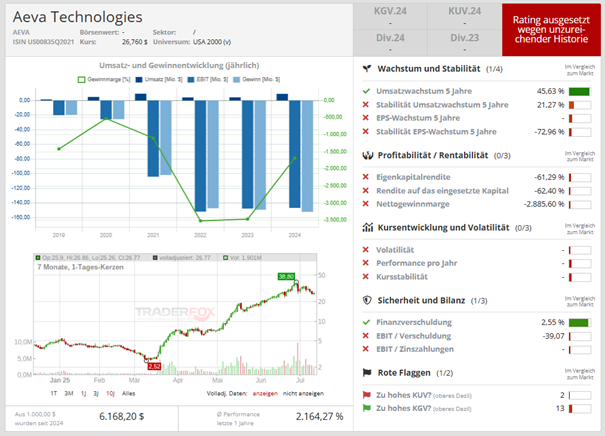Click the red X beside Eigenkapitalrendite

[x=366, y=177]
